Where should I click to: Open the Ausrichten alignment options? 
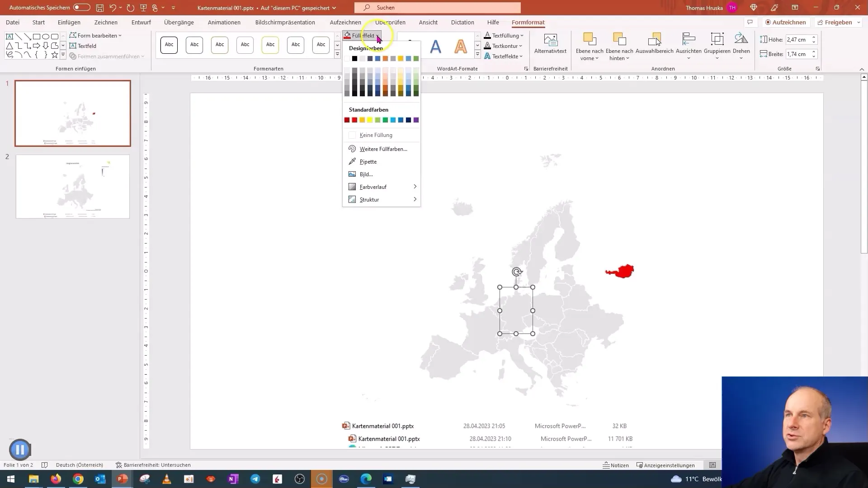tap(689, 46)
